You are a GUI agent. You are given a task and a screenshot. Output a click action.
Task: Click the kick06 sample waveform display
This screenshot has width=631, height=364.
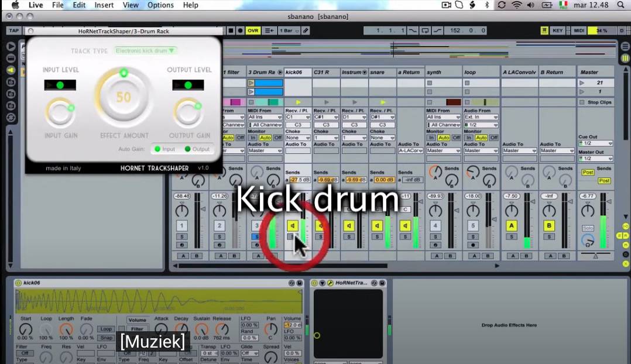158,301
